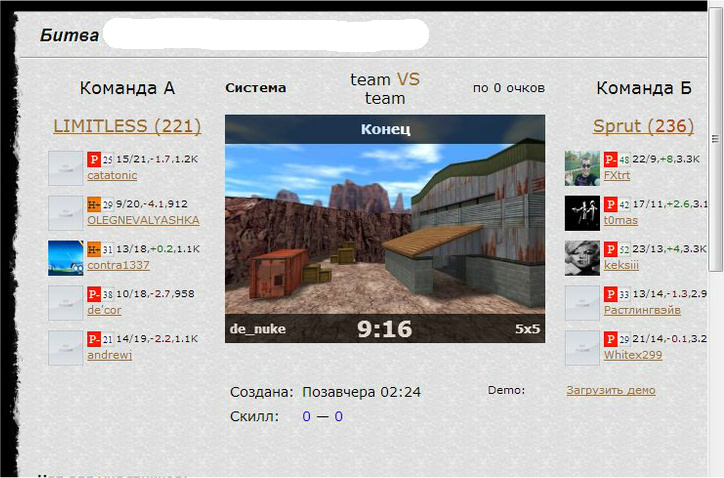Viewport: 724px width, 478px height.
Task: Click contra1337's level 31 badge
Action: click(x=107, y=250)
